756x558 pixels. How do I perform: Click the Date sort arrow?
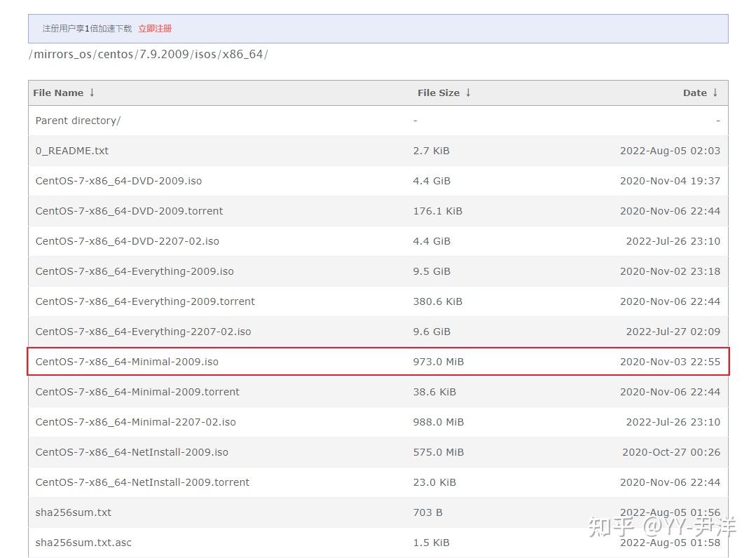715,93
